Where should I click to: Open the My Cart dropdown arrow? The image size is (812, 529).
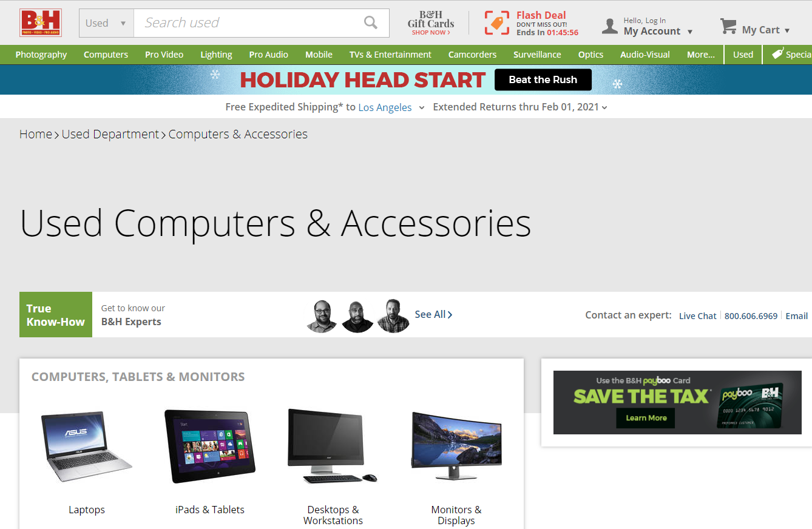pyautogui.click(x=787, y=30)
